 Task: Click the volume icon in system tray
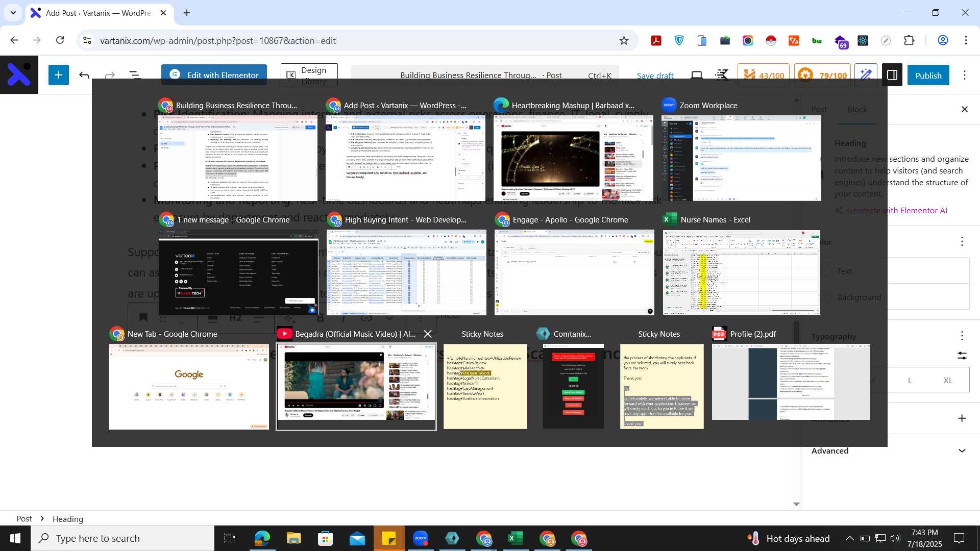[x=895, y=538]
